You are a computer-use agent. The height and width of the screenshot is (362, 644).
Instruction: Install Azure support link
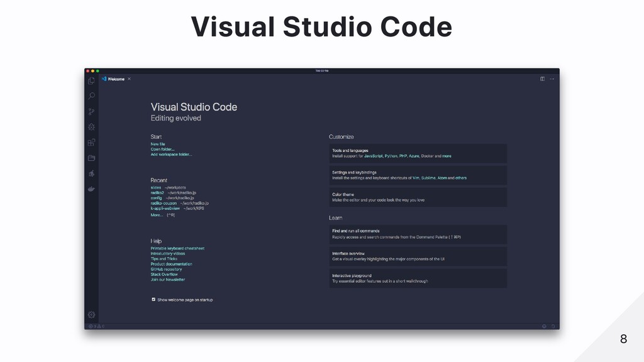pyautogui.click(x=414, y=156)
